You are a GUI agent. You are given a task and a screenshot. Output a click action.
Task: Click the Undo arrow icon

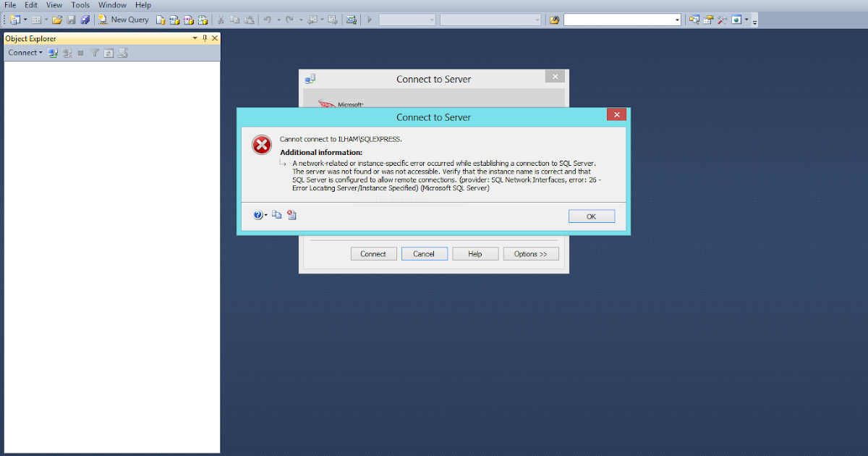tap(267, 20)
